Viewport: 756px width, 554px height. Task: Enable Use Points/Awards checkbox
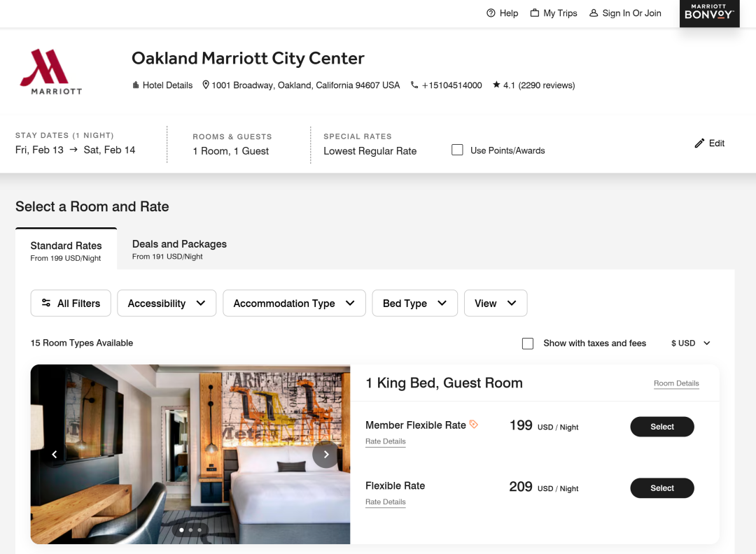457,150
